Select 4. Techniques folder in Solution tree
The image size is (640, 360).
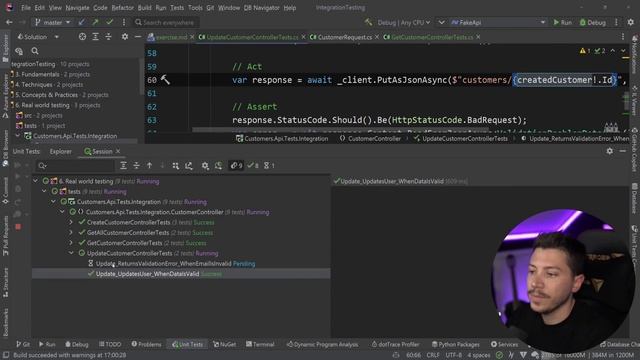pyautogui.click(x=33, y=84)
